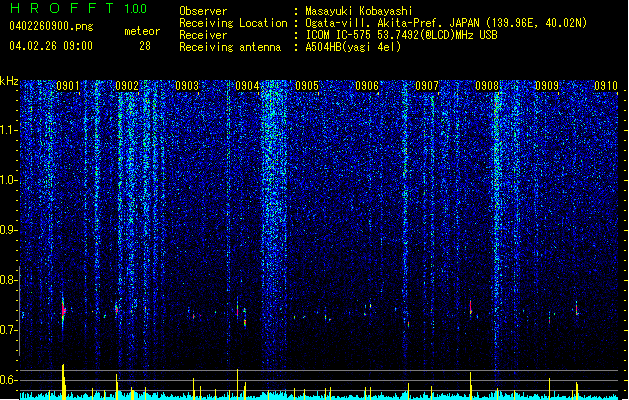The image size is (629, 400).
Task: Click the 'Receiving Location' field label
Action: 233,23
